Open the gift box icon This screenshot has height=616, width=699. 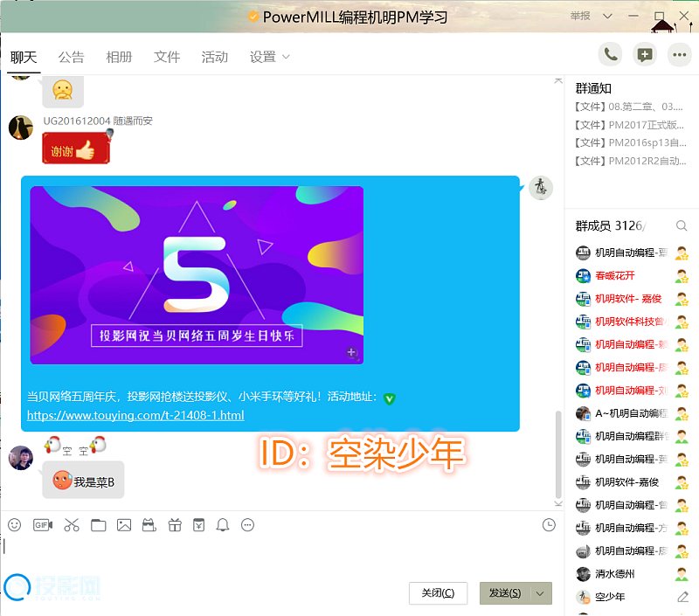(x=174, y=525)
